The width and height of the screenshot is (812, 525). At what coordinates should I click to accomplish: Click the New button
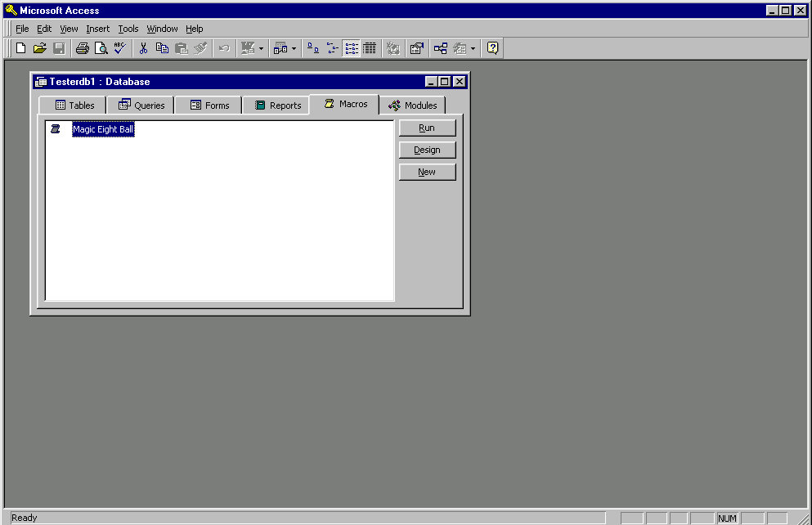[x=427, y=172]
